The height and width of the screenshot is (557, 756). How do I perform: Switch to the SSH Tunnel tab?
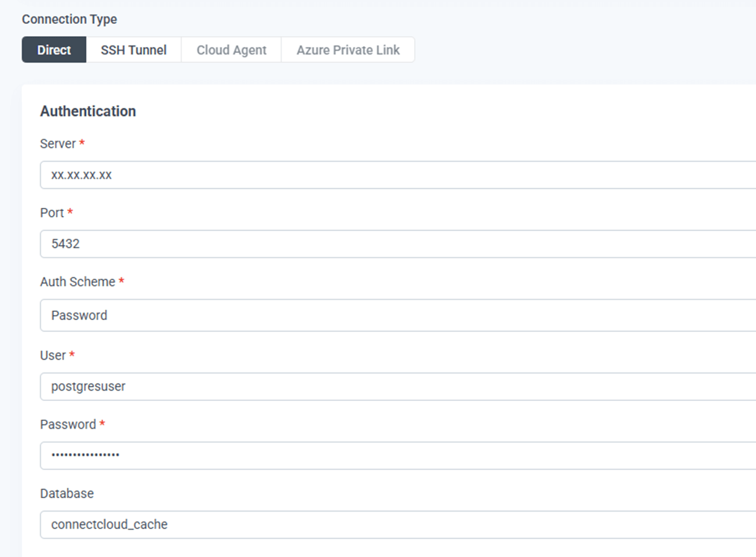tap(133, 50)
